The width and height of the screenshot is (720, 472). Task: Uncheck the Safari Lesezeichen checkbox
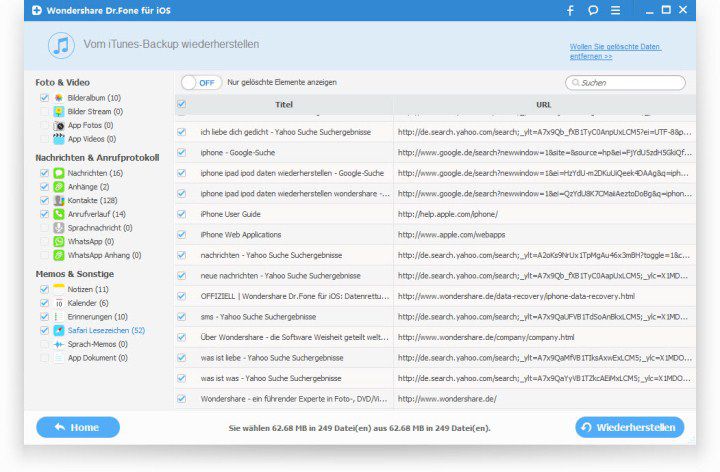(x=44, y=330)
